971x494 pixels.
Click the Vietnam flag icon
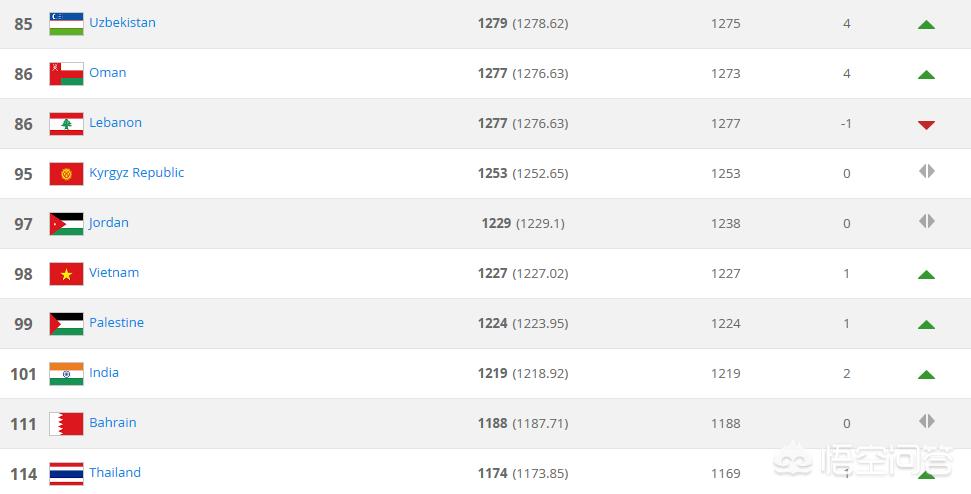click(x=66, y=274)
